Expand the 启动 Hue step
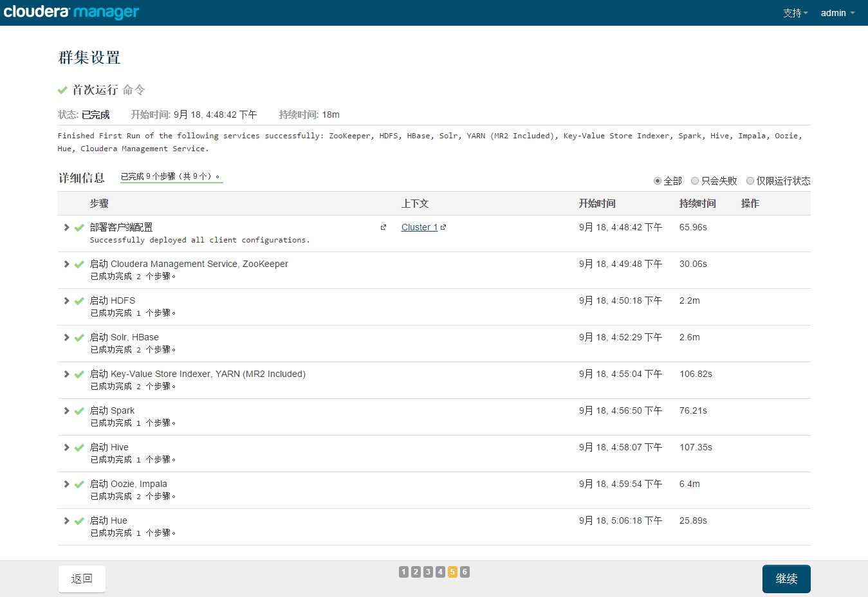This screenshot has height=597, width=868. click(x=66, y=520)
